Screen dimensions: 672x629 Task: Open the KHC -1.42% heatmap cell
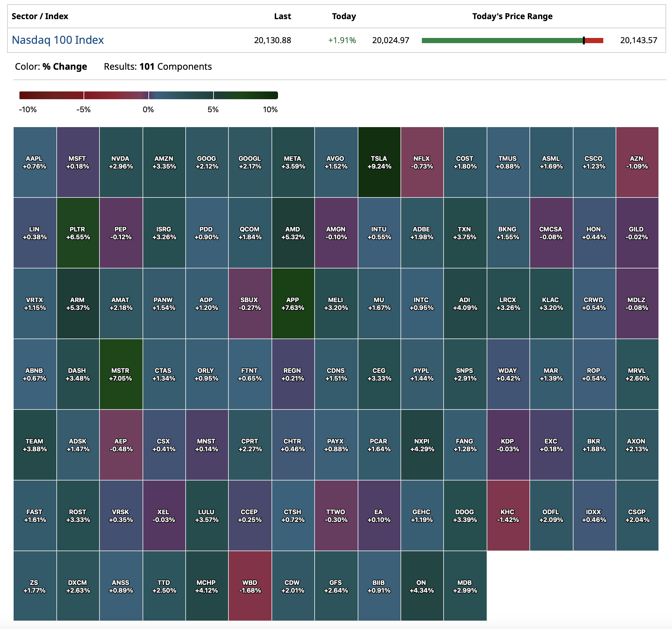point(508,516)
